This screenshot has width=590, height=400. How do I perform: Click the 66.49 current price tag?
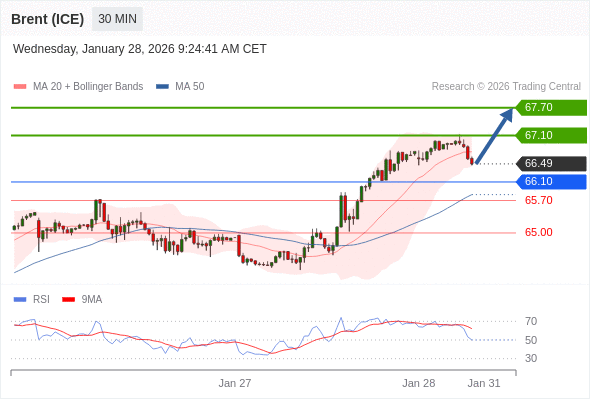pos(551,164)
